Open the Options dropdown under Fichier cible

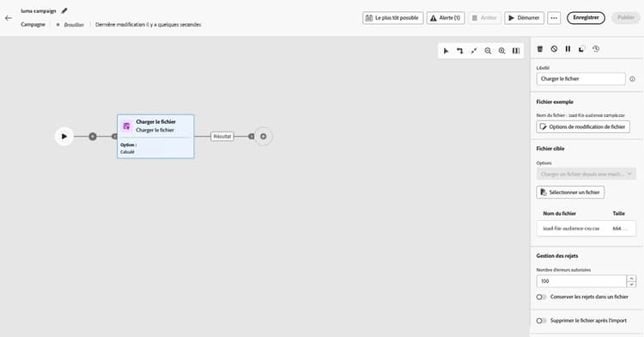click(586, 174)
